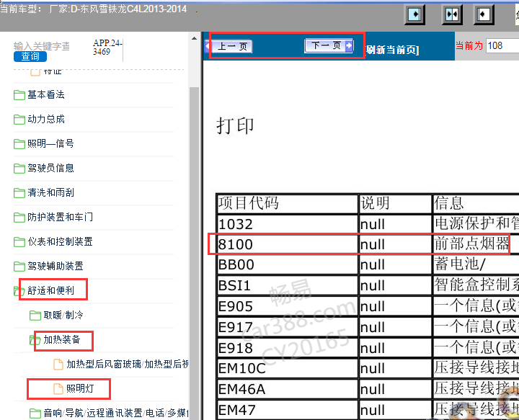Collapse the 加热装备 subfolder

[x=62, y=339]
